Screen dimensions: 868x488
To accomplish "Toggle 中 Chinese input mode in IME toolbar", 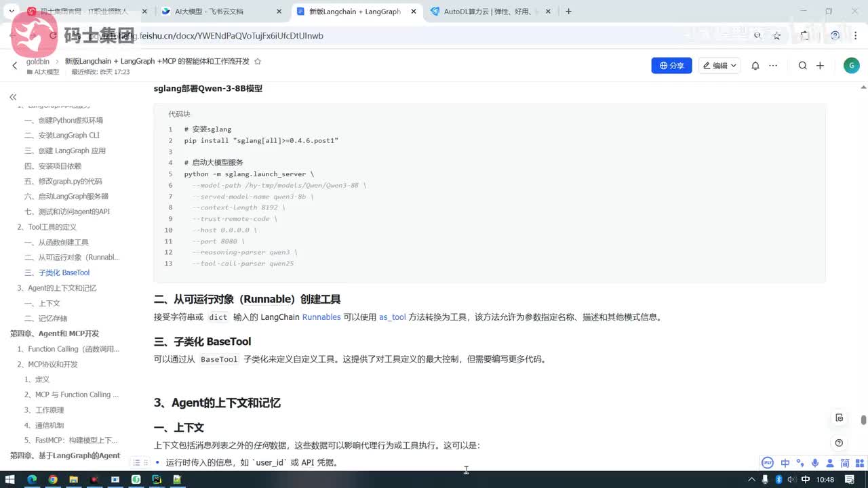I will tap(785, 463).
